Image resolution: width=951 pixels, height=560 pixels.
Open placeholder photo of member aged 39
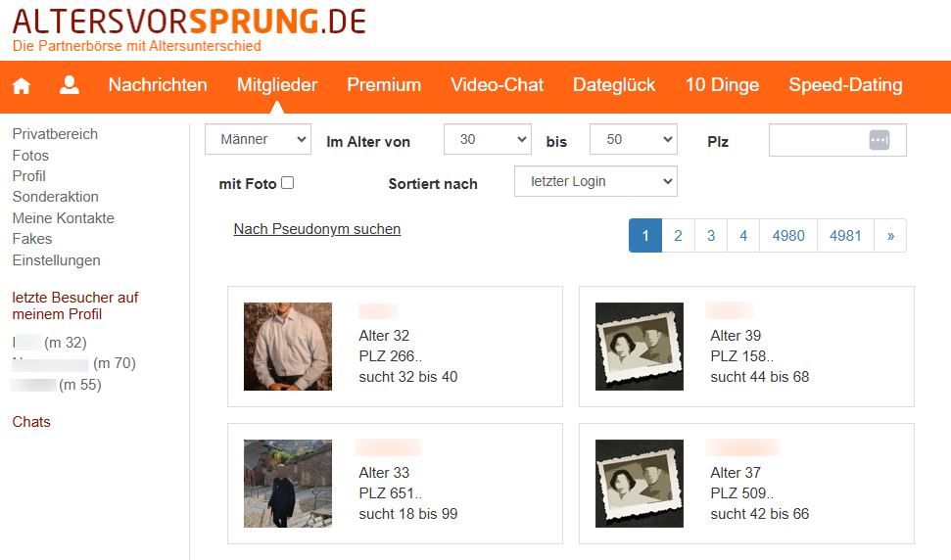[640, 347]
